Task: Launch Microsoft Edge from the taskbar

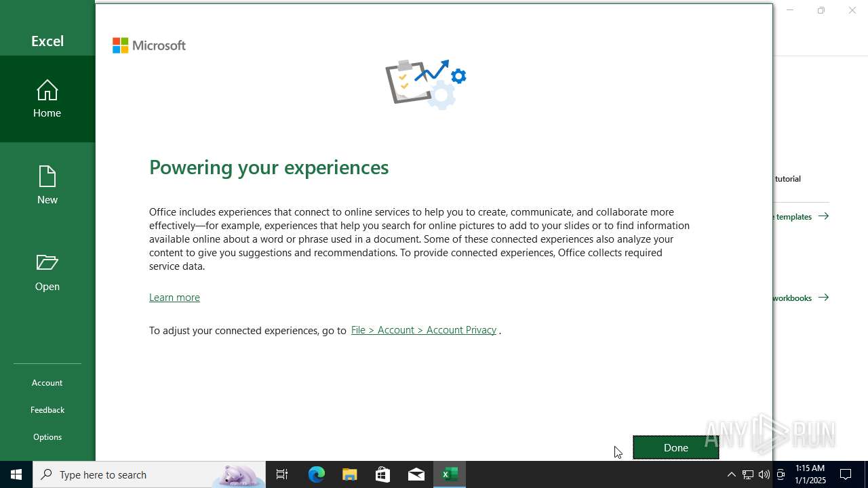Action: (x=317, y=474)
